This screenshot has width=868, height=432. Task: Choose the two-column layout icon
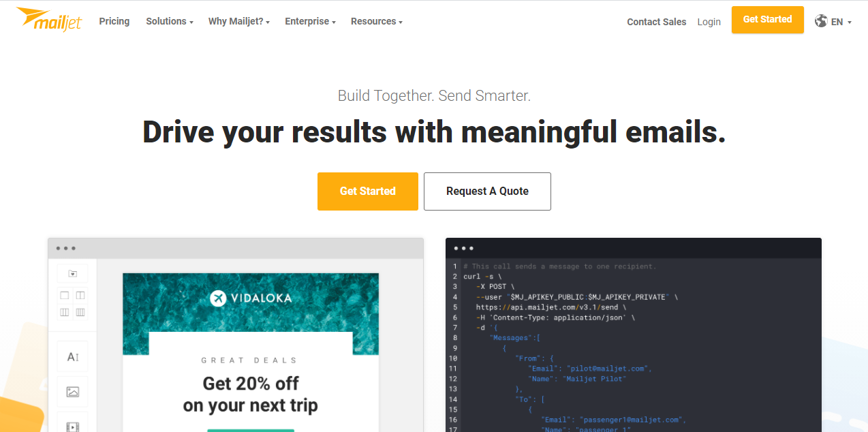pos(80,296)
